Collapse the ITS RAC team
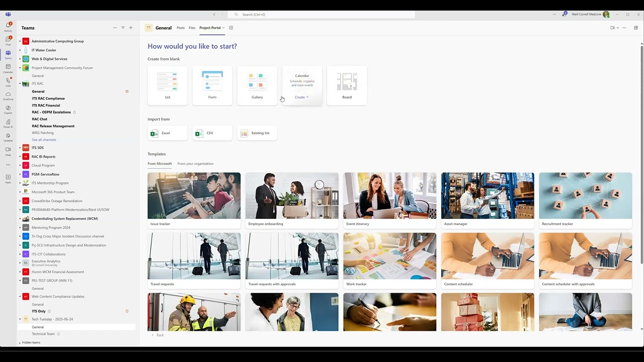 [20, 83]
